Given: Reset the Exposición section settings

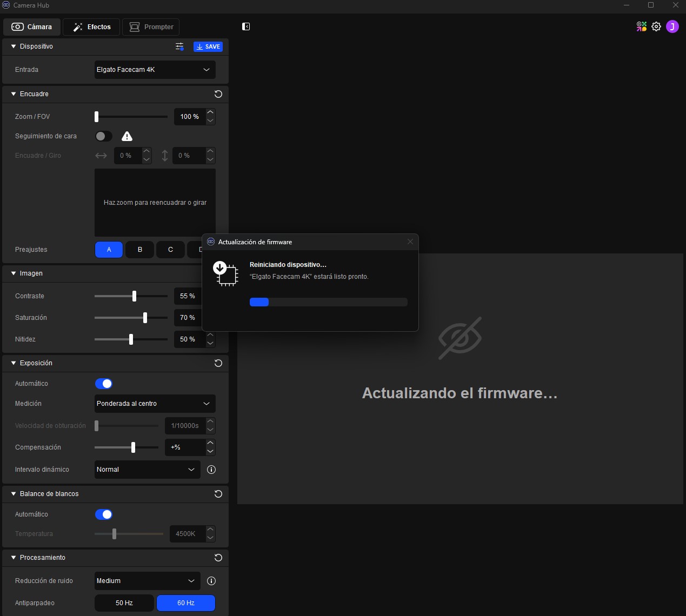Looking at the screenshot, I should (218, 363).
